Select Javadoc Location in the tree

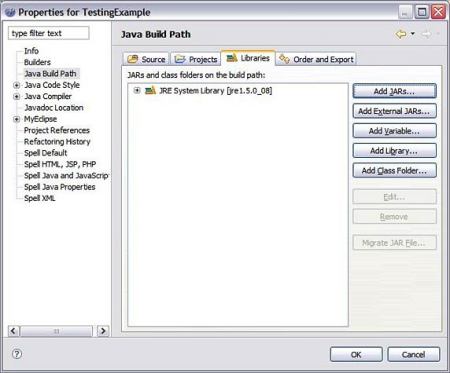click(x=54, y=108)
